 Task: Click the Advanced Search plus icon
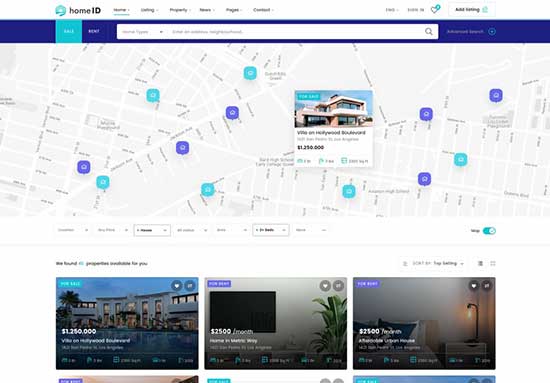pyautogui.click(x=492, y=32)
